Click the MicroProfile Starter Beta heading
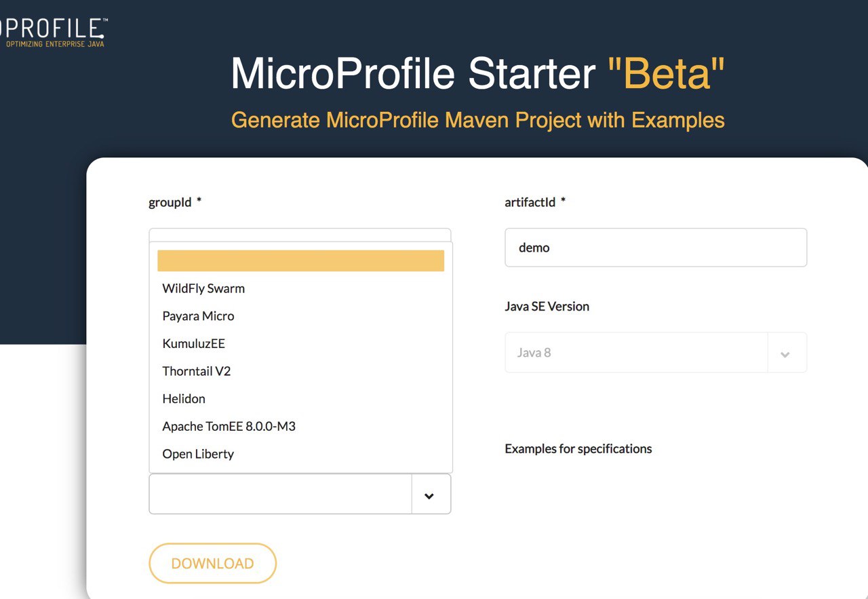Viewport: 868px width, 599px height. (x=477, y=73)
